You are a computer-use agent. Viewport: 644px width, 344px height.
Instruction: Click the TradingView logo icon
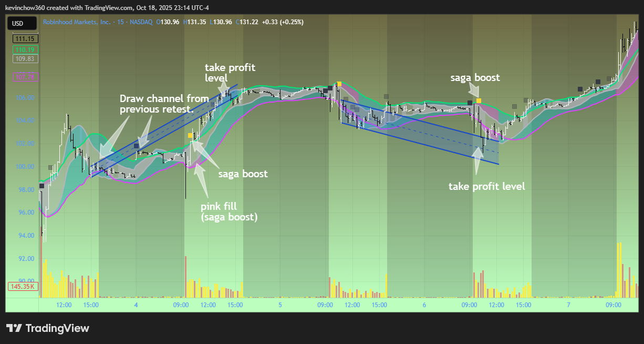click(14, 328)
